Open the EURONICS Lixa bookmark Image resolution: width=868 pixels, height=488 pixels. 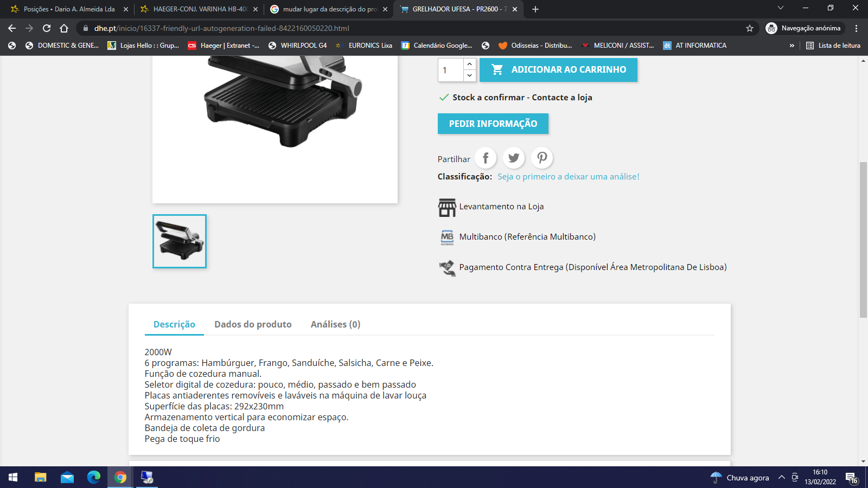(363, 46)
